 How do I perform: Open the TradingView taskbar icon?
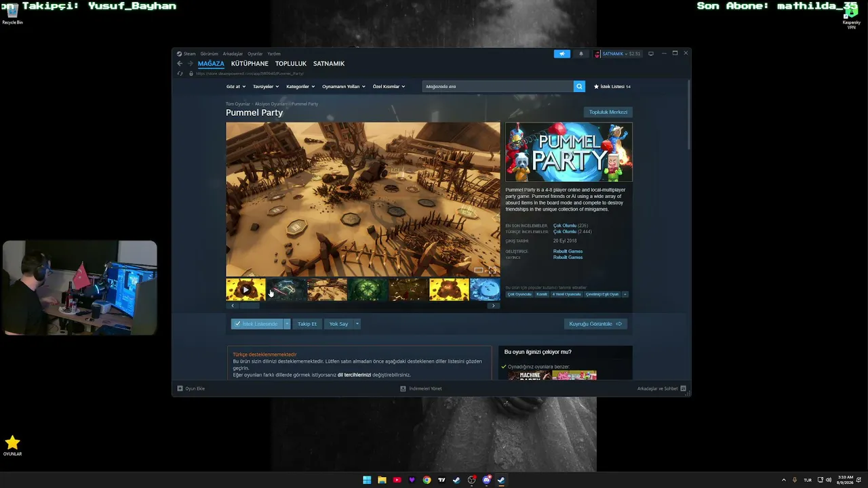tap(441, 480)
